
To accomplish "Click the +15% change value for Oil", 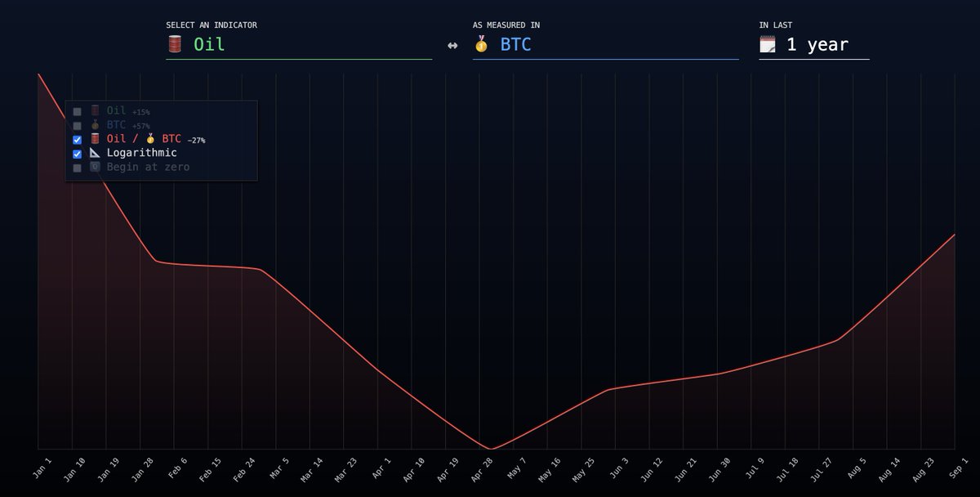I will [140, 112].
